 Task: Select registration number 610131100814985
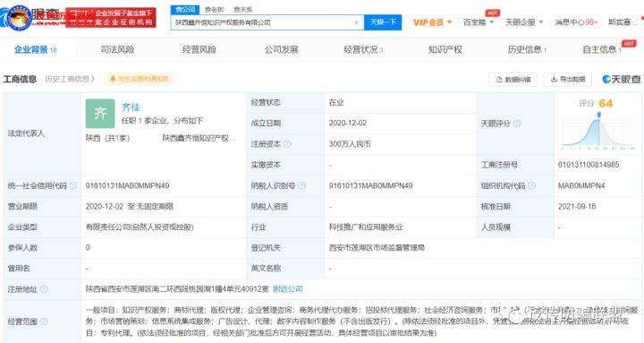[x=589, y=165]
